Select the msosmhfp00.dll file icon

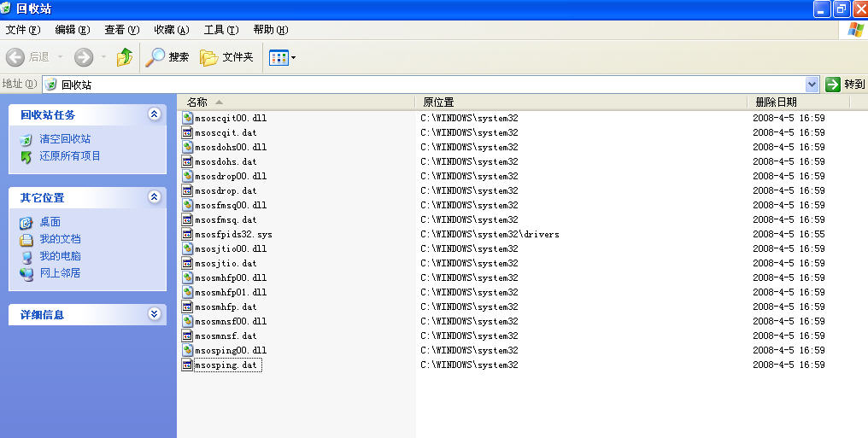click(187, 277)
